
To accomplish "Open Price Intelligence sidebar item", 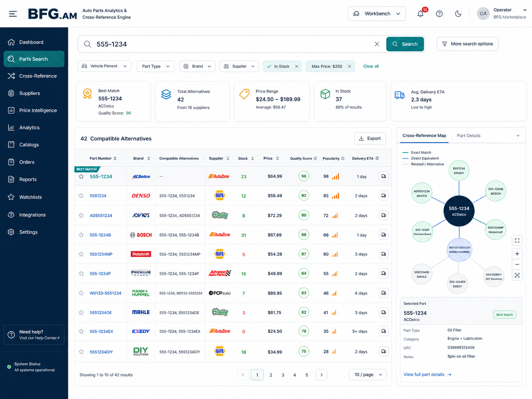I will [x=34, y=111].
